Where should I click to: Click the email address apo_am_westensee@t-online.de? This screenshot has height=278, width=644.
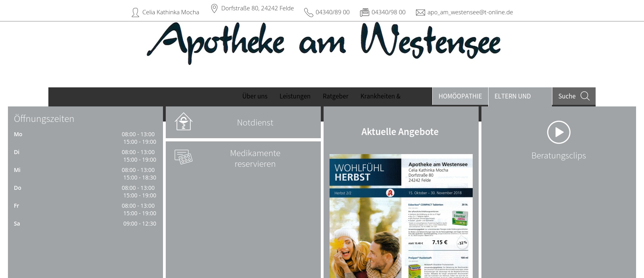[470, 12]
